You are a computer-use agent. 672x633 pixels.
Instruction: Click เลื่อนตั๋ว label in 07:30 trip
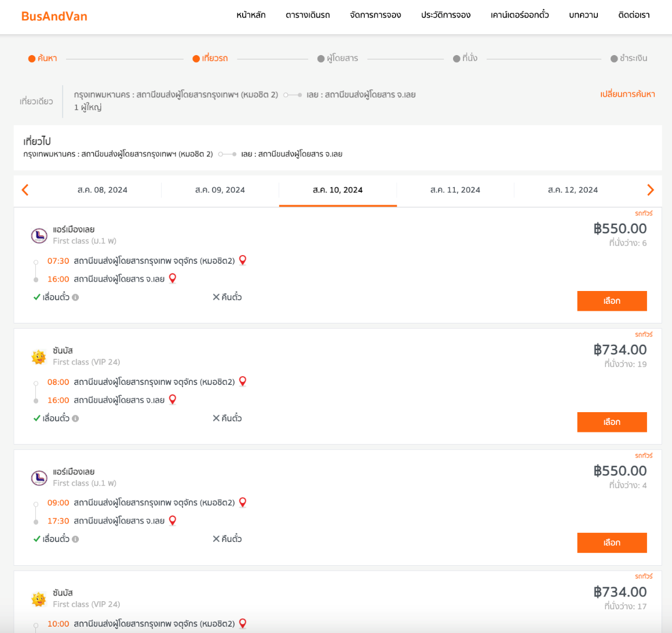tap(56, 297)
